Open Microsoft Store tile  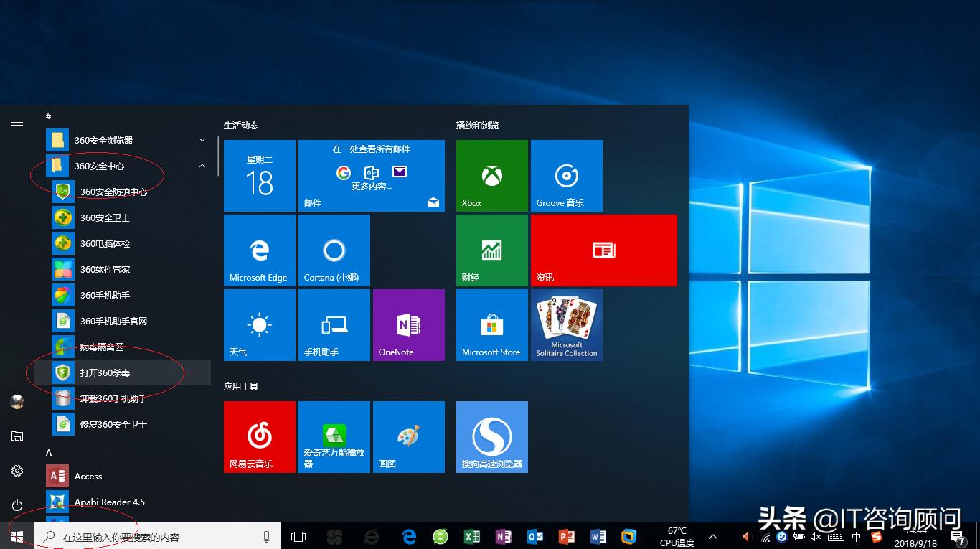coord(491,325)
